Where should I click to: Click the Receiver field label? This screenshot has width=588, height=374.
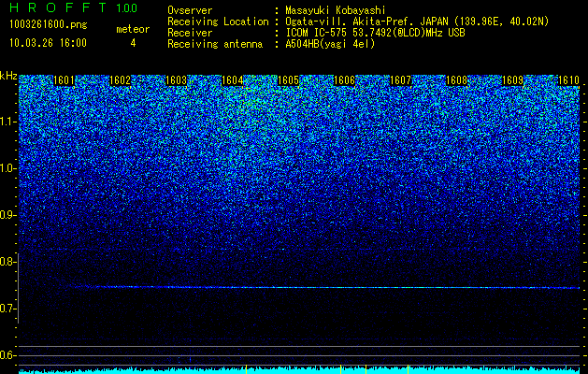click(190, 33)
